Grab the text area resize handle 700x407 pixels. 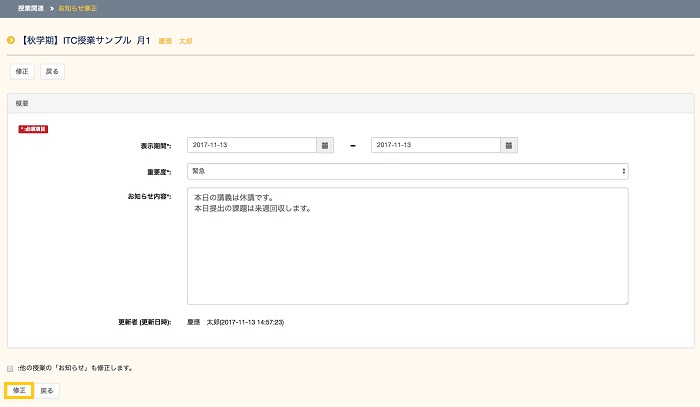625,300
